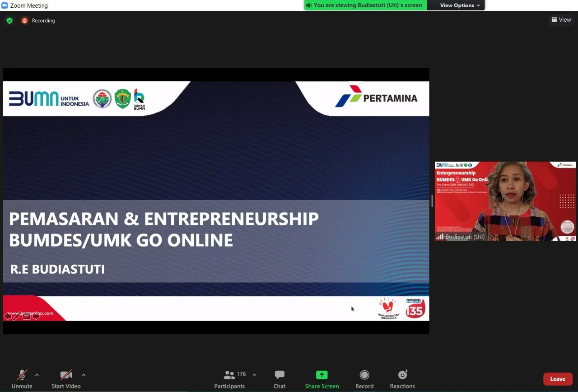Unmute the microphone

22,379
